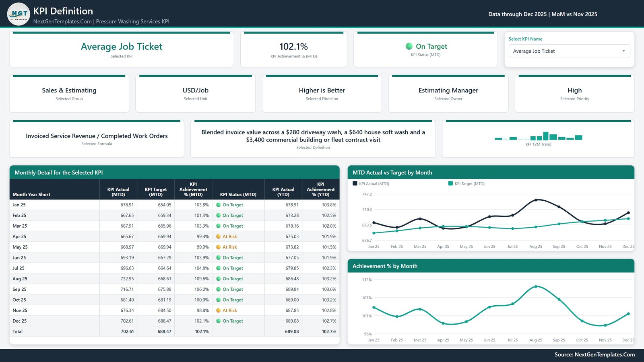
Task: Click the status icon in Oct 25 row
Action: pos(219,300)
